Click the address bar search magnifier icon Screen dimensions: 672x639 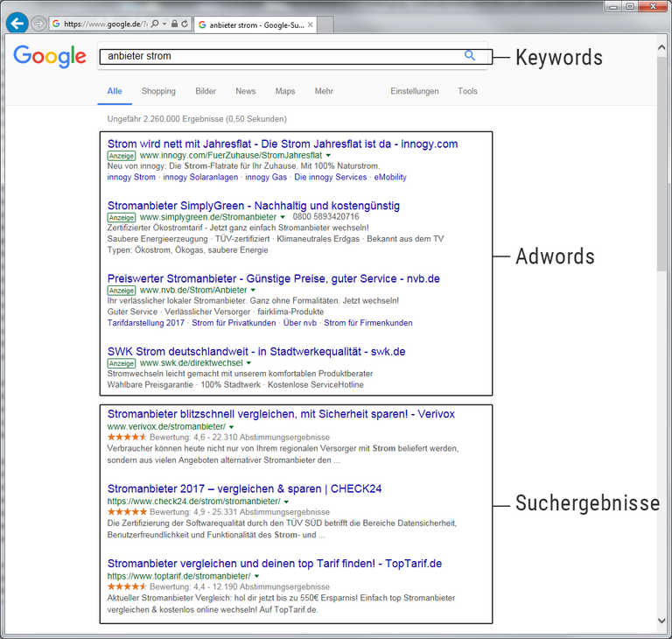[155, 25]
